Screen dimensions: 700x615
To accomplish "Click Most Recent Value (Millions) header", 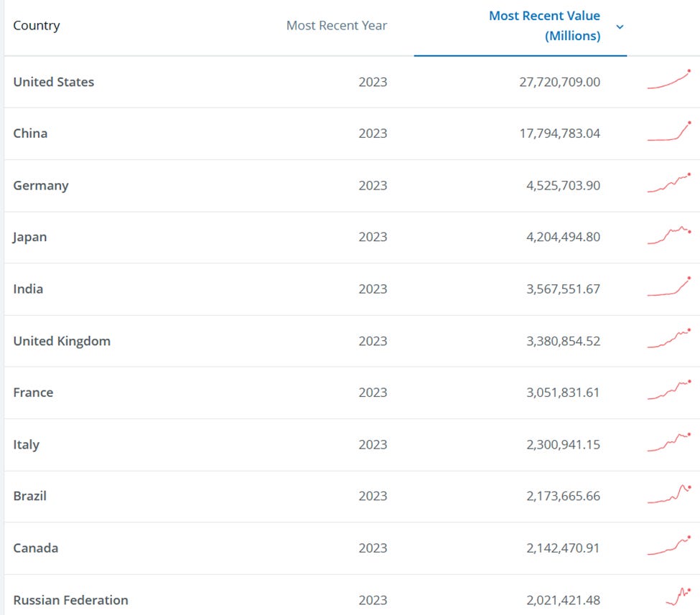I will (545, 25).
